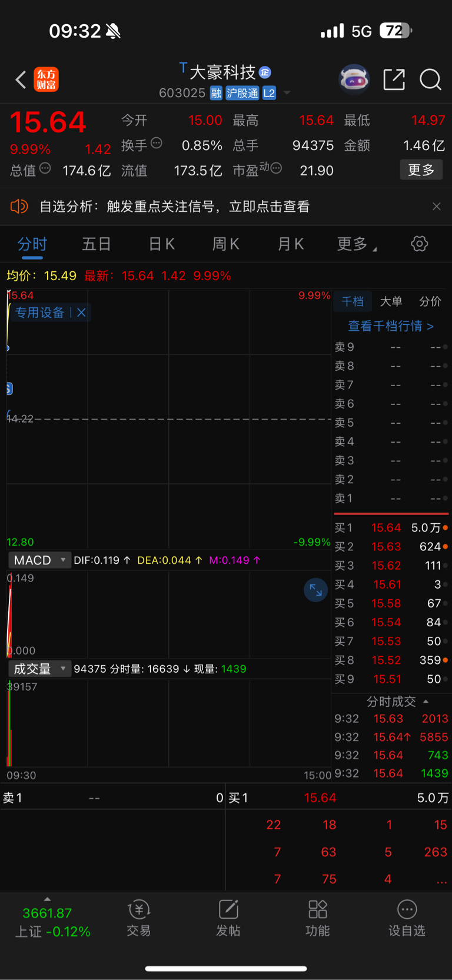Tap the order queue ellipsis more
This screenshot has height=980, width=452.
coord(441,880)
